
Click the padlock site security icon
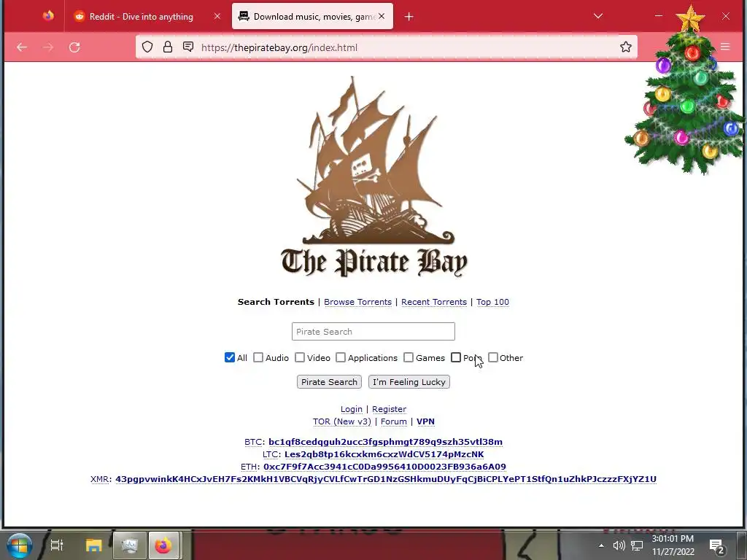[168, 47]
